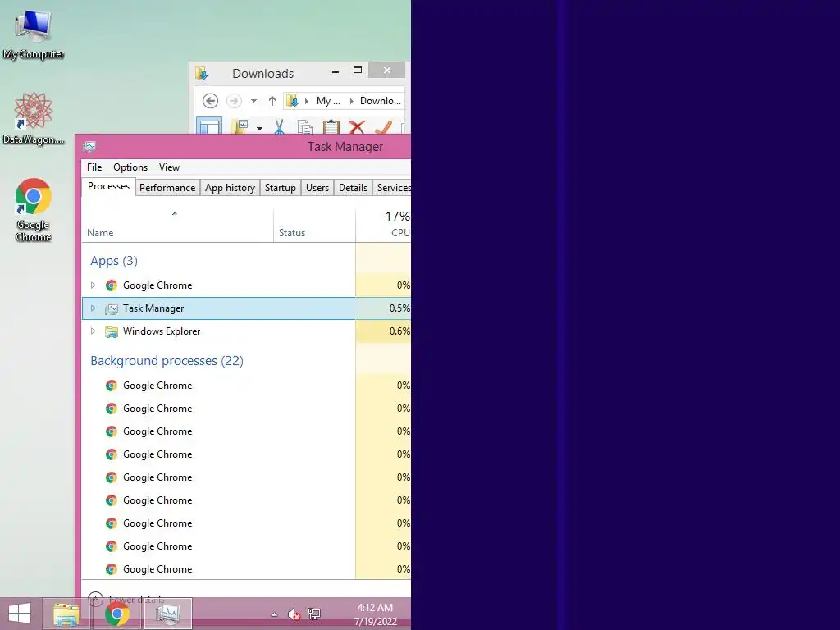Switch to the Details tab
Viewport: 840px width, 630px height.
[353, 188]
